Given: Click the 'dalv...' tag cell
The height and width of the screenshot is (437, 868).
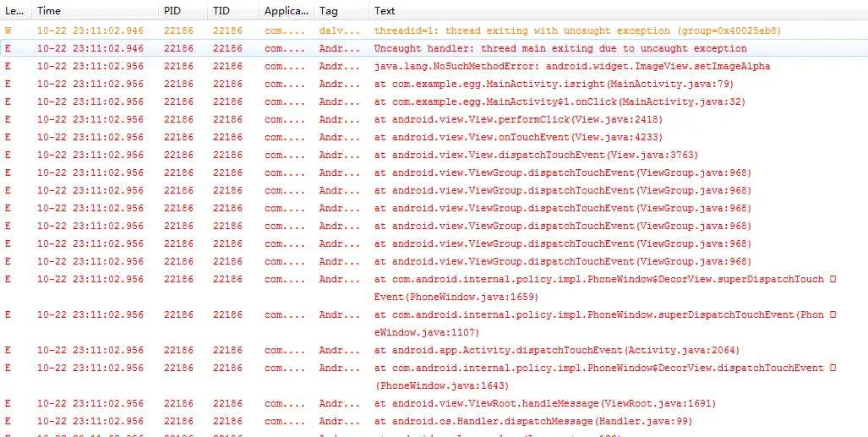Looking at the screenshot, I should coord(339,30).
